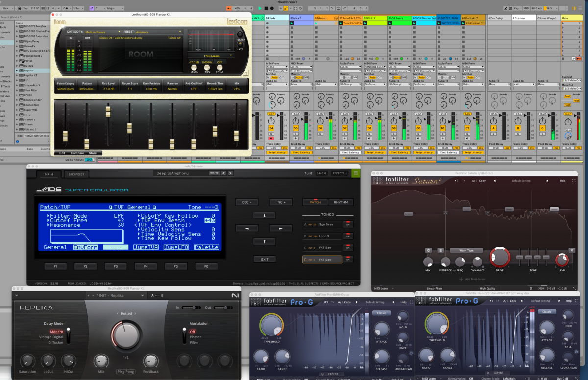Screen dimensions: 588x380
Task: Select next Jade preset arrow
Action: coord(230,173)
